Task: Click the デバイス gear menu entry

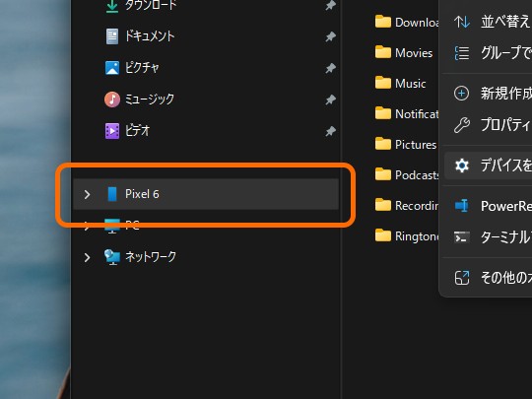Action: pos(489,166)
